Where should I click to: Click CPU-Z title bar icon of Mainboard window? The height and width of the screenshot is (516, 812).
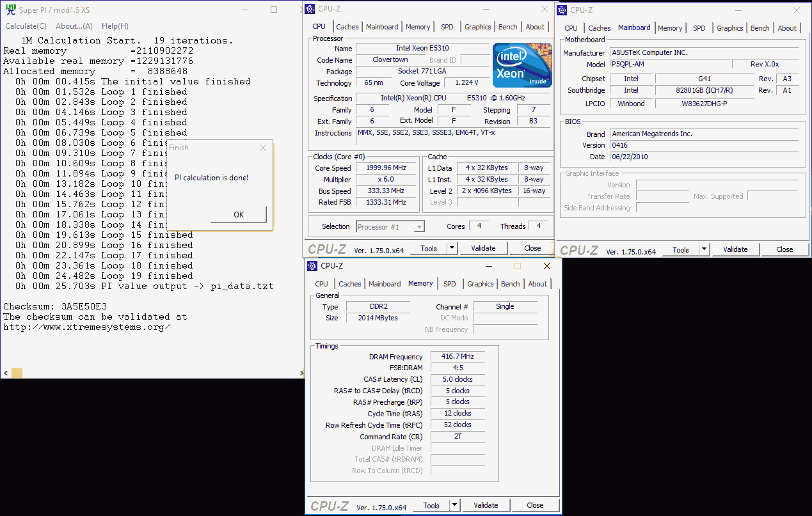pos(562,10)
